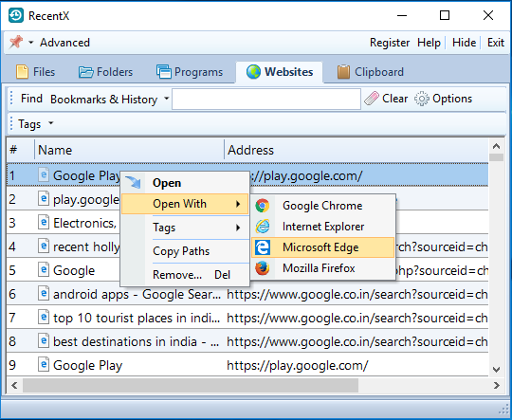Click the Programs tab windows icon
This screenshot has width=512, height=420.
tap(164, 72)
